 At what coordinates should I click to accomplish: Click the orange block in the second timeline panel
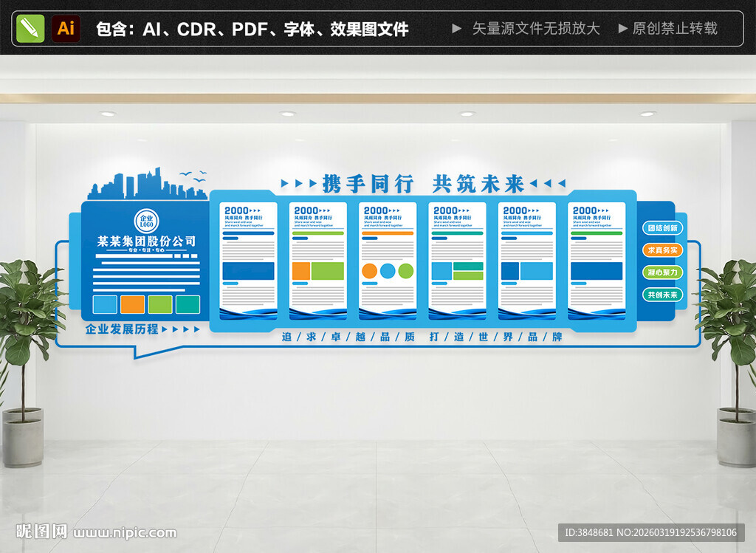pos(301,271)
